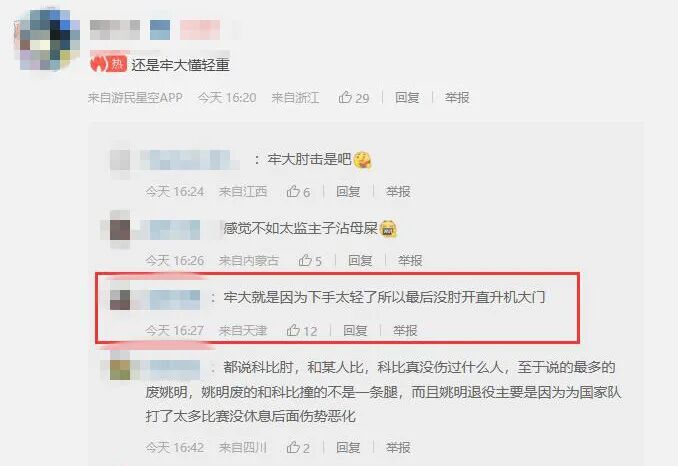Report the 16:42 comment from 四川
The width and height of the screenshot is (678, 466).
coord(398,448)
